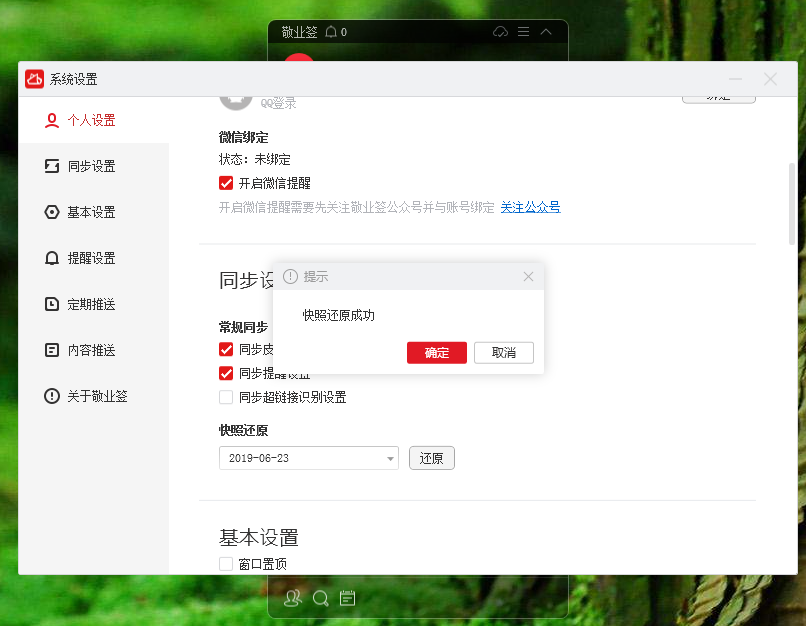Click the bell icon beside 提醒设置

pyautogui.click(x=52, y=258)
